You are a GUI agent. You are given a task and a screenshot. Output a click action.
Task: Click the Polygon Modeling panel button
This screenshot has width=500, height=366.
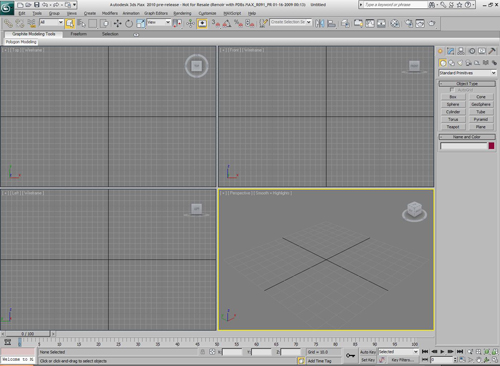point(21,42)
